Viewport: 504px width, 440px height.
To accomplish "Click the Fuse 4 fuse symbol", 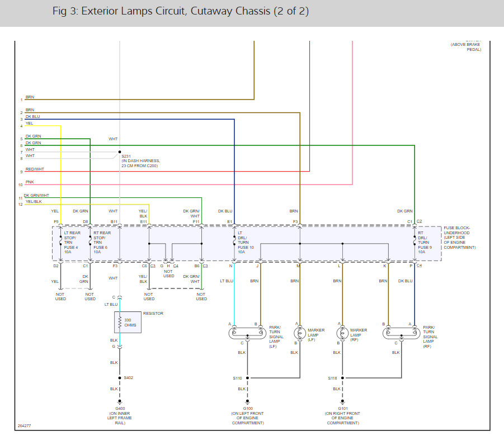I will coord(60,241).
